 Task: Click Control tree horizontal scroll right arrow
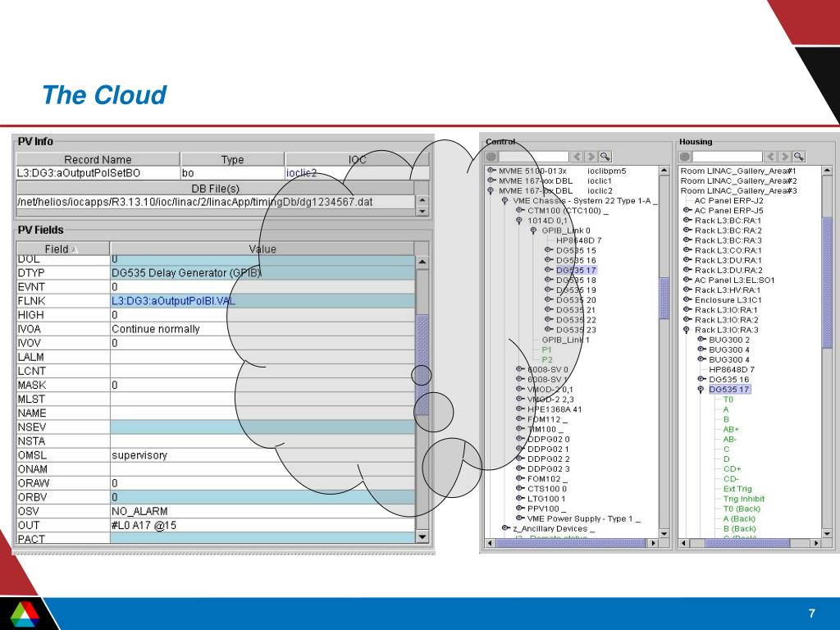click(x=652, y=543)
